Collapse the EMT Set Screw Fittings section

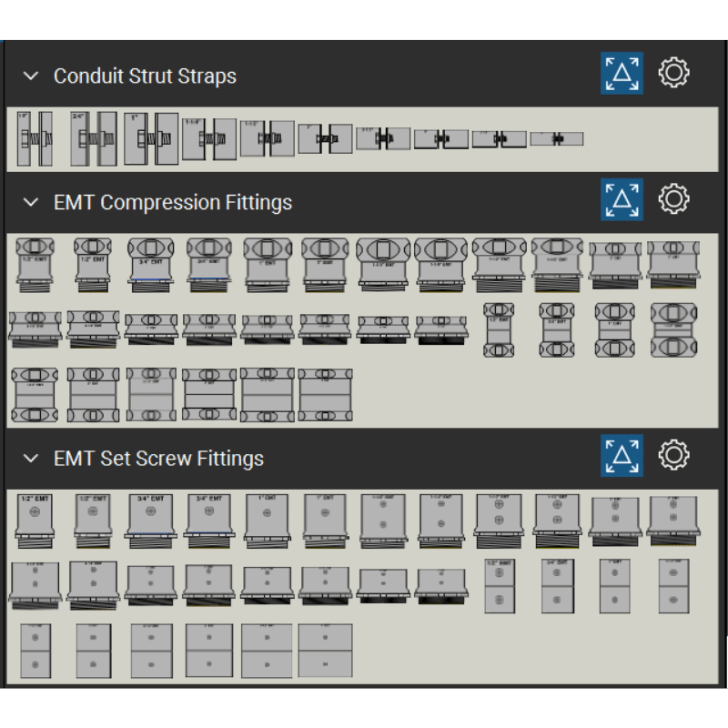tap(31, 459)
